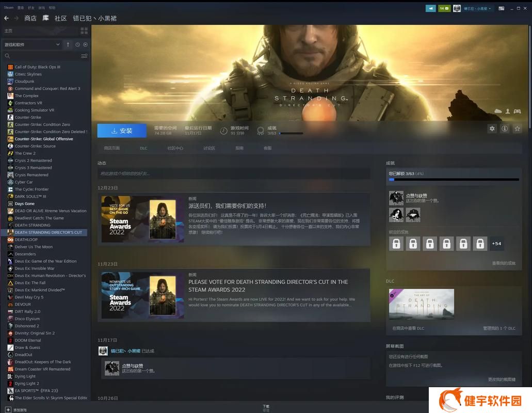Open the 库 library tab

coord(45,18)
